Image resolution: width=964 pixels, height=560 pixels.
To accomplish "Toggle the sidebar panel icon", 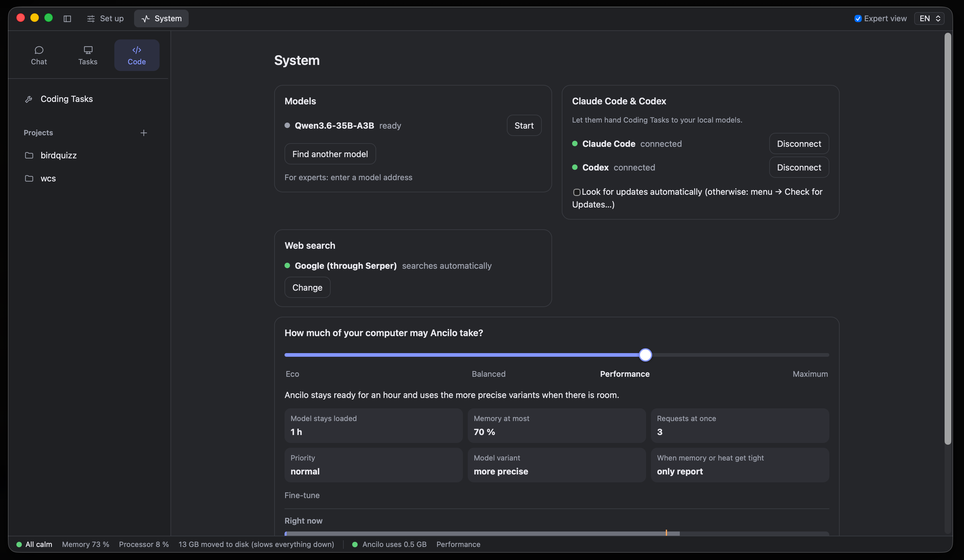I will click(67, 19).
